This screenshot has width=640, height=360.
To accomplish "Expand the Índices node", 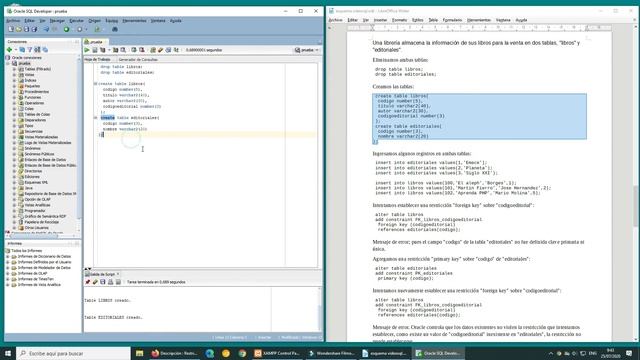I will (14, 80).
